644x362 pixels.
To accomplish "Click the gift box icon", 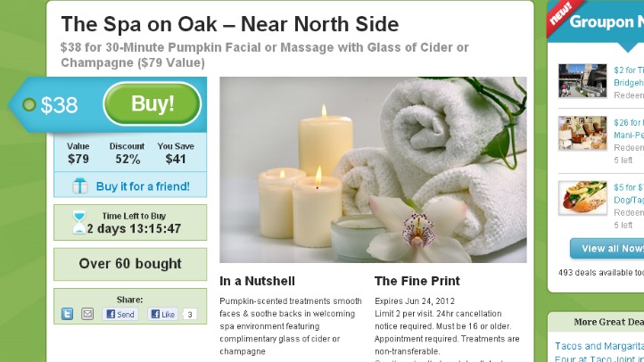I will coord(80,186).
